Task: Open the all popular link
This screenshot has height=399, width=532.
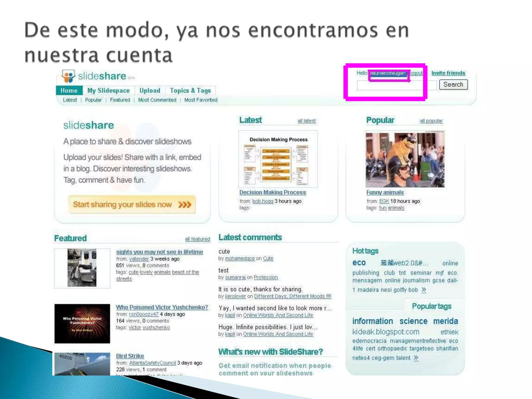Action: 431,121
